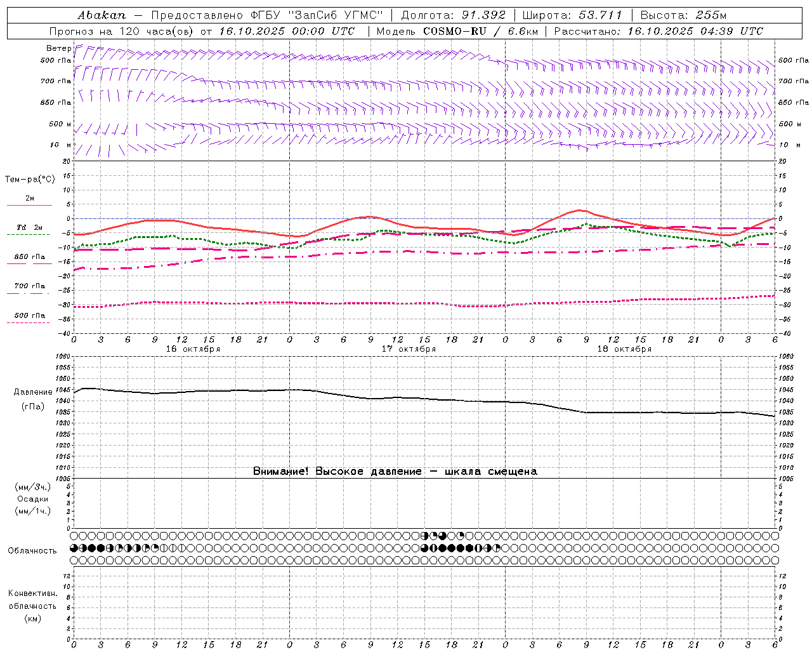Click the "Конвективн." convective cloud label
Viewport: 812px width, 650px height.
coord(32,594)
